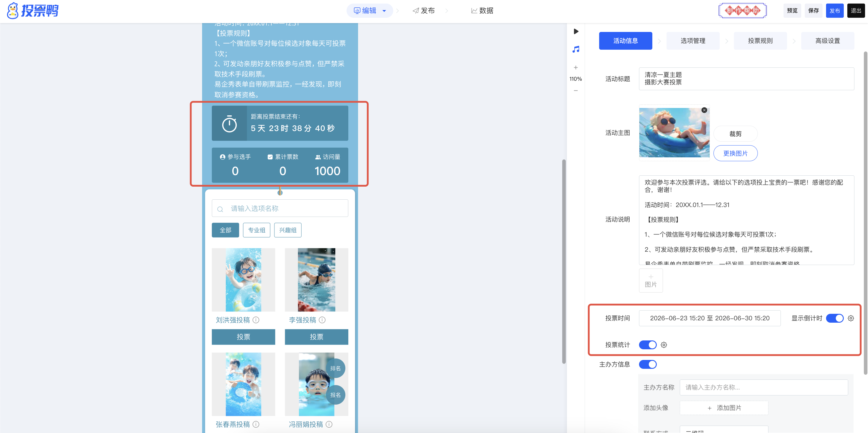Select the 活动信息 tab
868x433 pixels.
pyautogui.click(x=625, y=41)
